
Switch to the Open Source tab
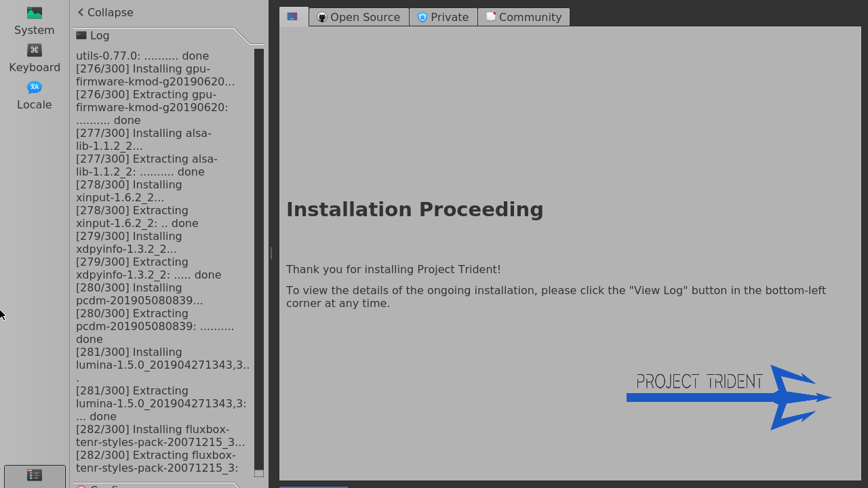(359, 17)
